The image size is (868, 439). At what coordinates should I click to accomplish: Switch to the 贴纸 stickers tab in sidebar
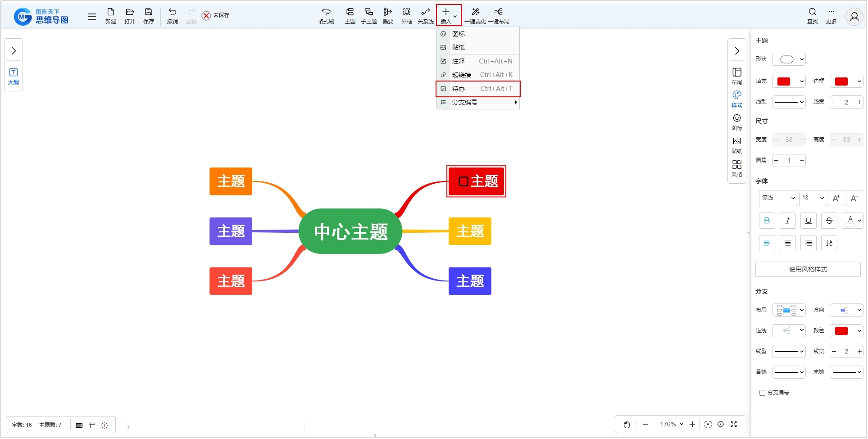[x=737, y=145]
